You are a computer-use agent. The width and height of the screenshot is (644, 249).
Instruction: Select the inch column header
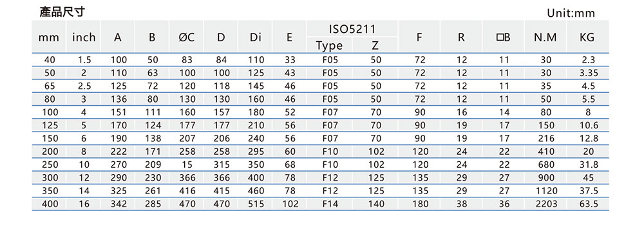tap(84, 37)
